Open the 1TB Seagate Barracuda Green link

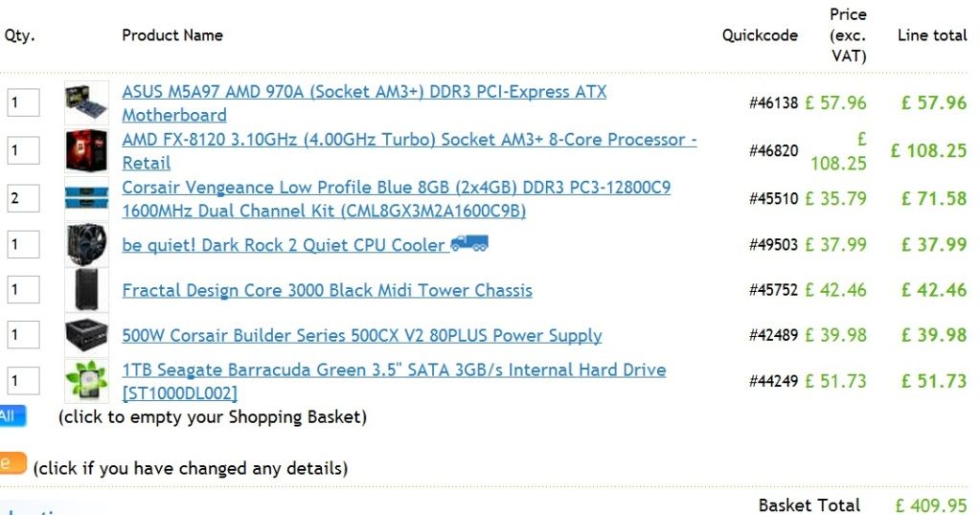pos(394,381)
